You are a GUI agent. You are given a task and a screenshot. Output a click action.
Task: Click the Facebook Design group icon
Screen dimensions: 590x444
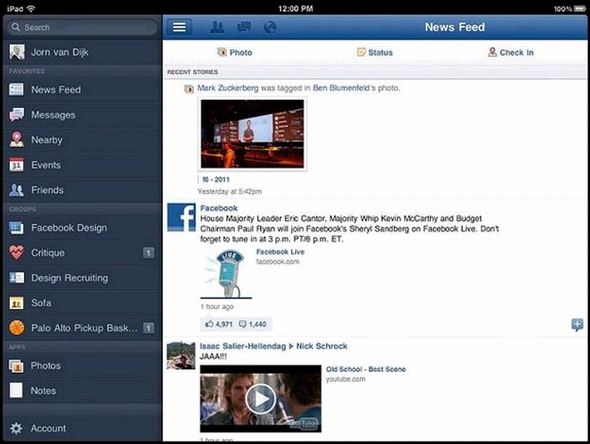pos(17,228)
